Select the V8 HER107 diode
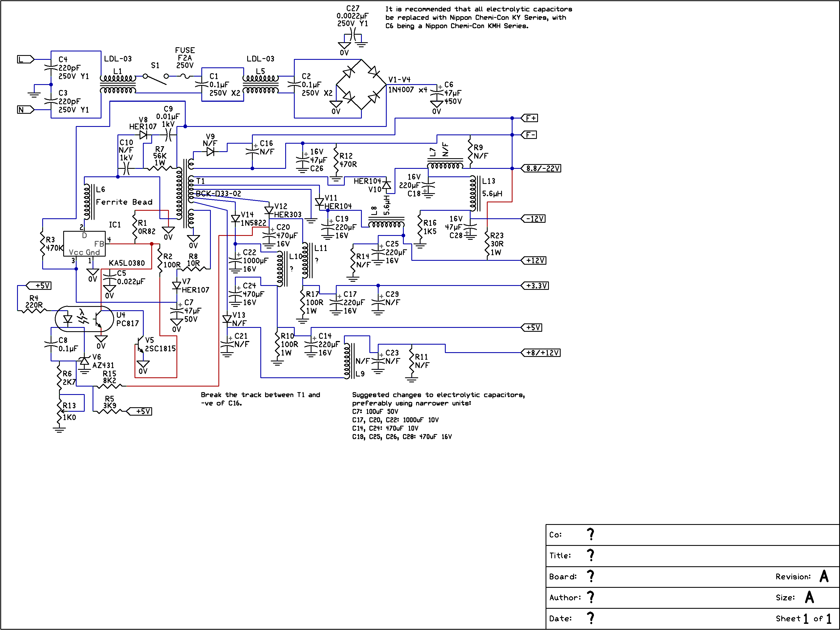Viewport: 840px width, 630px height. (143, 135)
